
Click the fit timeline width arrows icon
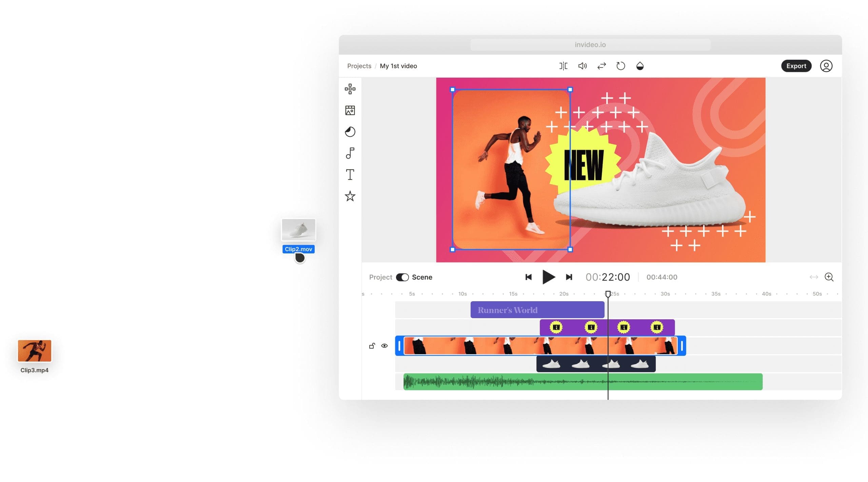[x=814, y=277]
